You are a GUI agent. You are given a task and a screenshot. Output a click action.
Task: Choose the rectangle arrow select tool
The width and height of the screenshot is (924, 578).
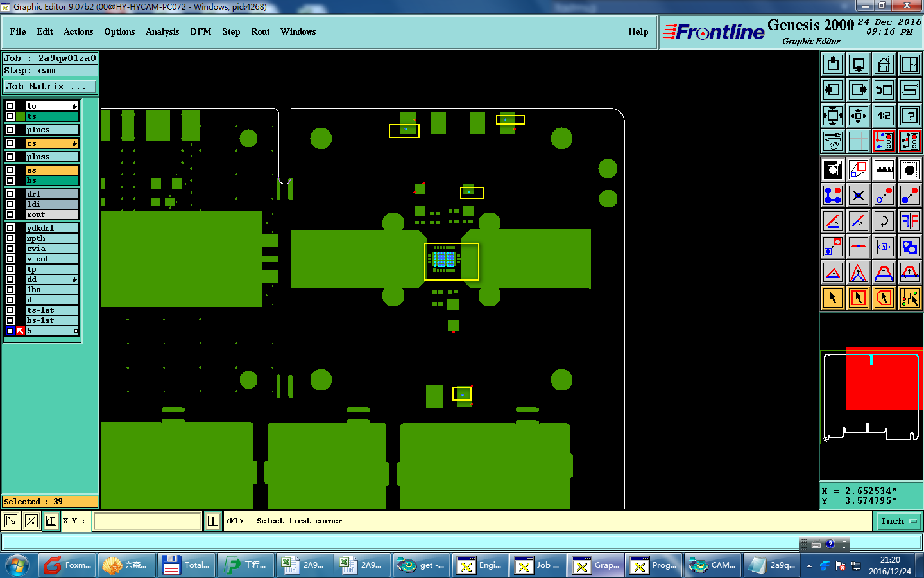(859, 298)
